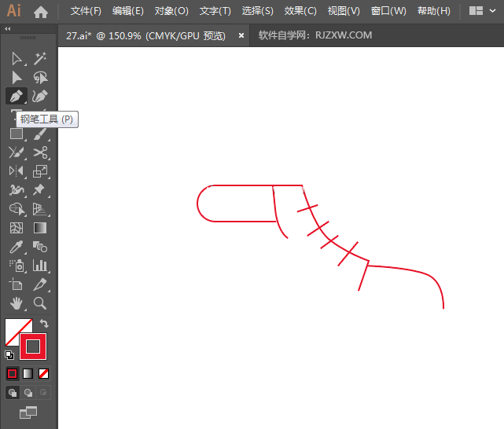Select the Blend tool
504x429 pixels.
40,247
